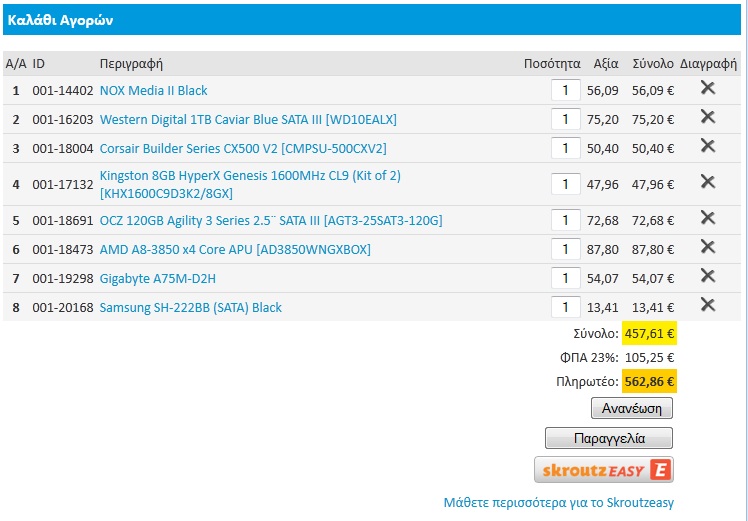
Task: Click the 562,86 € payable amount
Action: click(x=649, y=381)
